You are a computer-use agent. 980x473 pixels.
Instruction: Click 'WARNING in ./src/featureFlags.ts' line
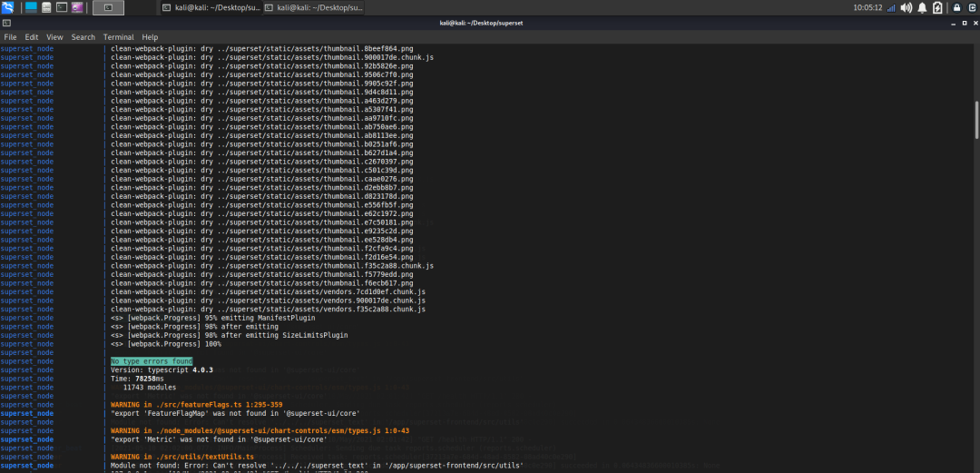point(197,405)
